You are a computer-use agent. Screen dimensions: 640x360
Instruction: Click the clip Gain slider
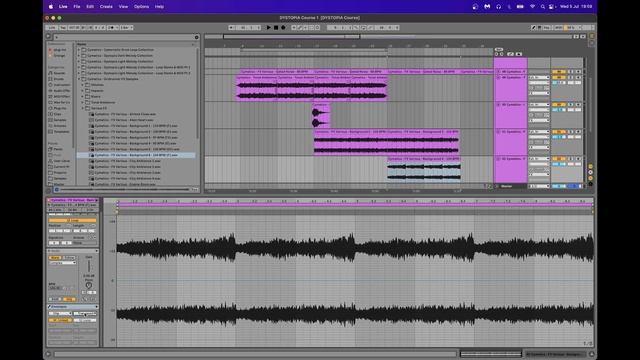point(89,267)
